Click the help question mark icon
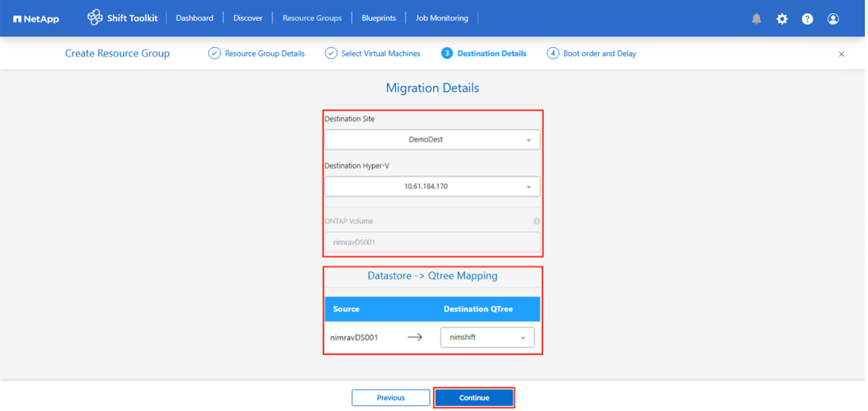This screenshot has height=411, width=868. tap(807, 19)
